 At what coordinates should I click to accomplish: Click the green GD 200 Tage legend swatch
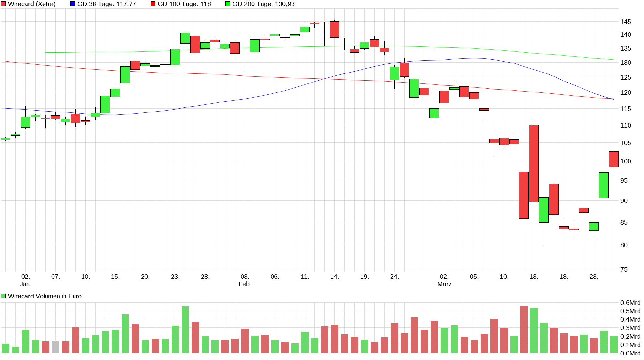[228, 4]
